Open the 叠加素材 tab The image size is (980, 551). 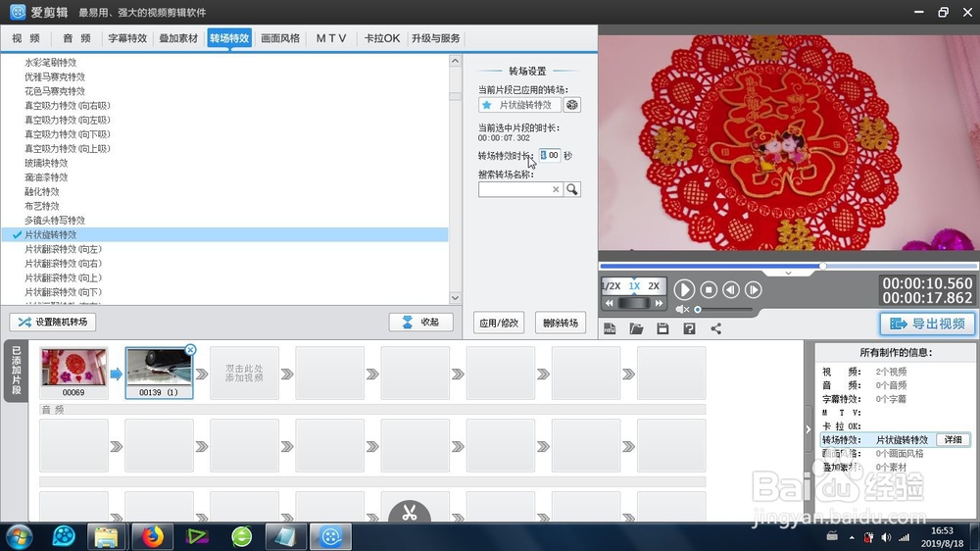click(x=178, y=38)
